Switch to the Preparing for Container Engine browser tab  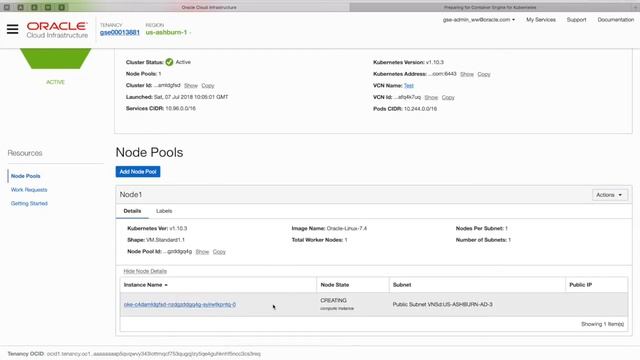click(x=490, y=7)
